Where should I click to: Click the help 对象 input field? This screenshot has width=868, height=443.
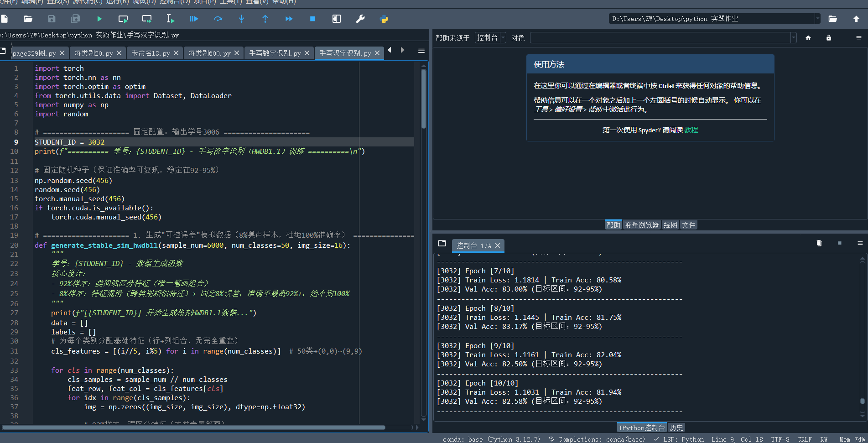coord(660,38)
